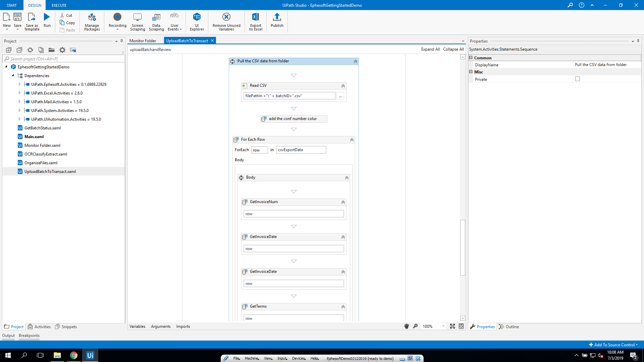
Task: Expand UiPath.Excel.Activities dependency
Action: tap(19, 93)
